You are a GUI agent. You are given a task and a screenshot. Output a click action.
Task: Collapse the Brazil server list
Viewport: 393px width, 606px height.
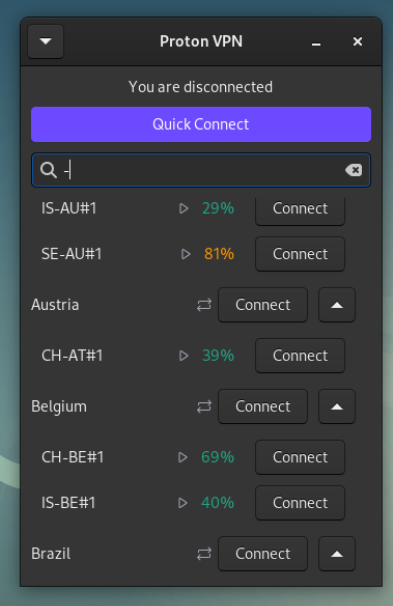(337, 554)
